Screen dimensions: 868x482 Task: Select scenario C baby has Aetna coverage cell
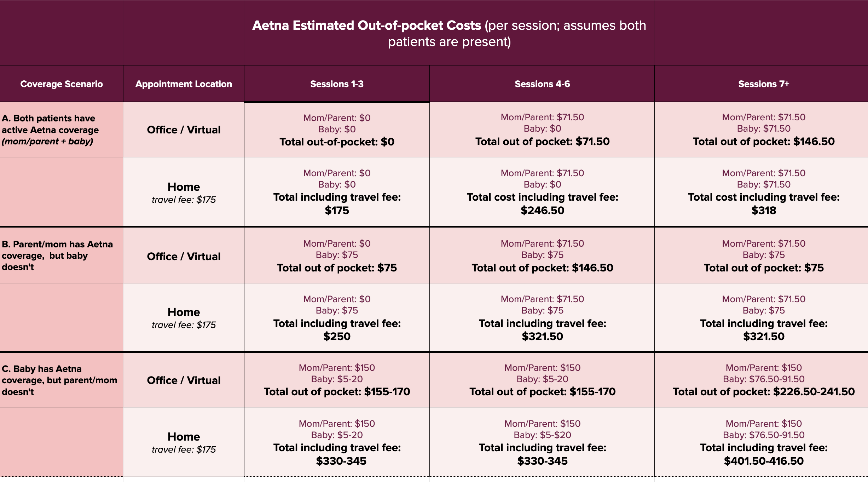(62, 380)
